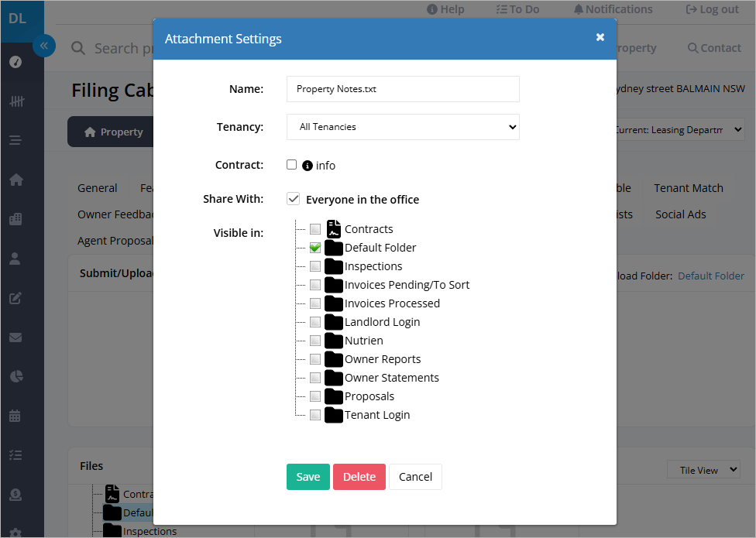This screenshot has width=756, height=538.
Task: Check the Landlord Login checkbox
Action: click(x=315, y=322)
